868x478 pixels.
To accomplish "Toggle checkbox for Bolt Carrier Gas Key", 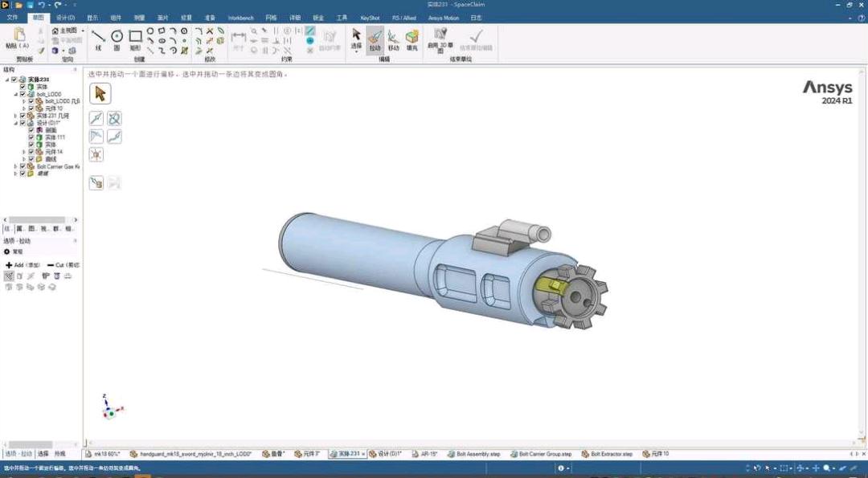I will pos(23,166).
